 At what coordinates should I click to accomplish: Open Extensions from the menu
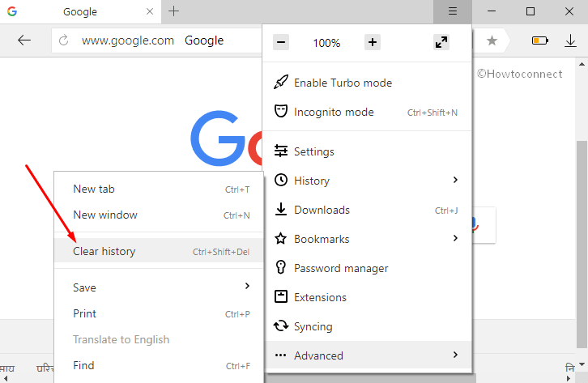pos(367,297)
